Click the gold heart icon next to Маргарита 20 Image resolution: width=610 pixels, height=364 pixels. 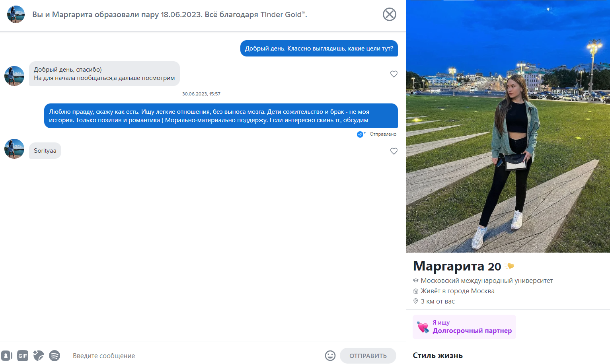point(509,266)
